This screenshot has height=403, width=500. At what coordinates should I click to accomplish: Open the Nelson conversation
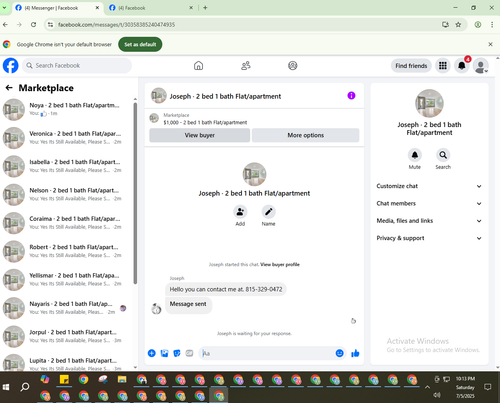click(67, 194)
